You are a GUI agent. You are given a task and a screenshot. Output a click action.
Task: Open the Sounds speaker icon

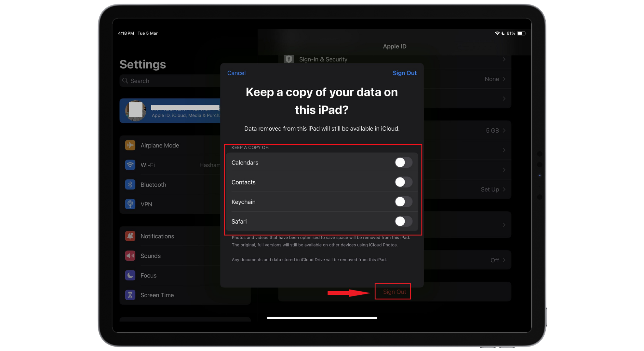130,256
